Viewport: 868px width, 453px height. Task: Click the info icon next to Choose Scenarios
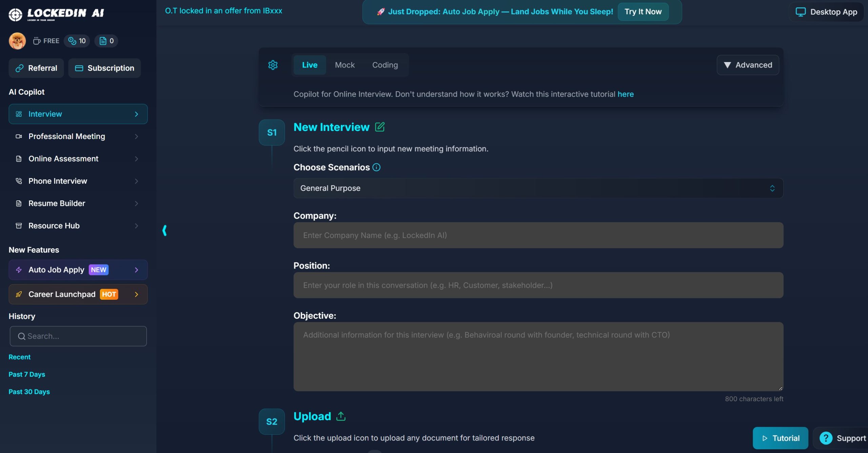[x=376, y=168]
